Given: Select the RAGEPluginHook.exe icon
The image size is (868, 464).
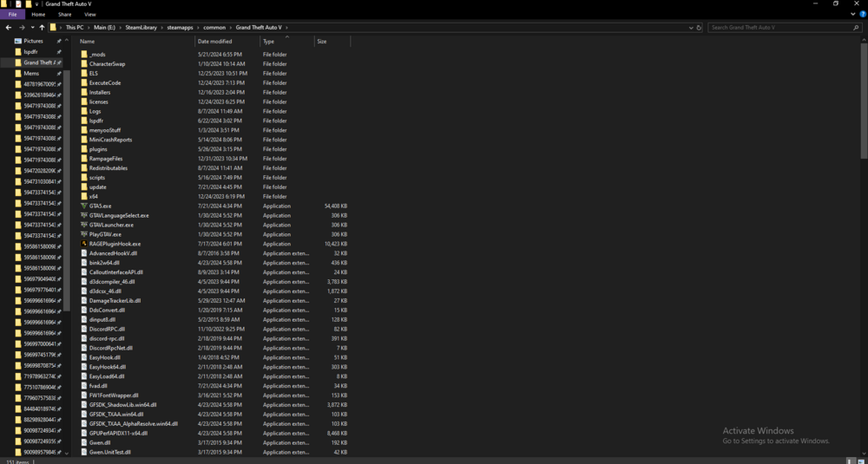Looking at the screenshot, I should click(x=84, y=244).
